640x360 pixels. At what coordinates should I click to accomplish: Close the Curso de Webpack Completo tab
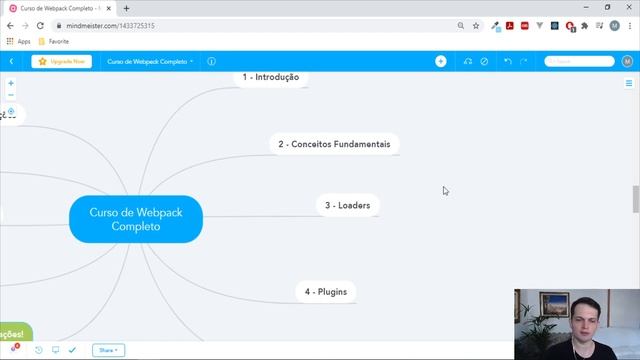click(109, 8)
